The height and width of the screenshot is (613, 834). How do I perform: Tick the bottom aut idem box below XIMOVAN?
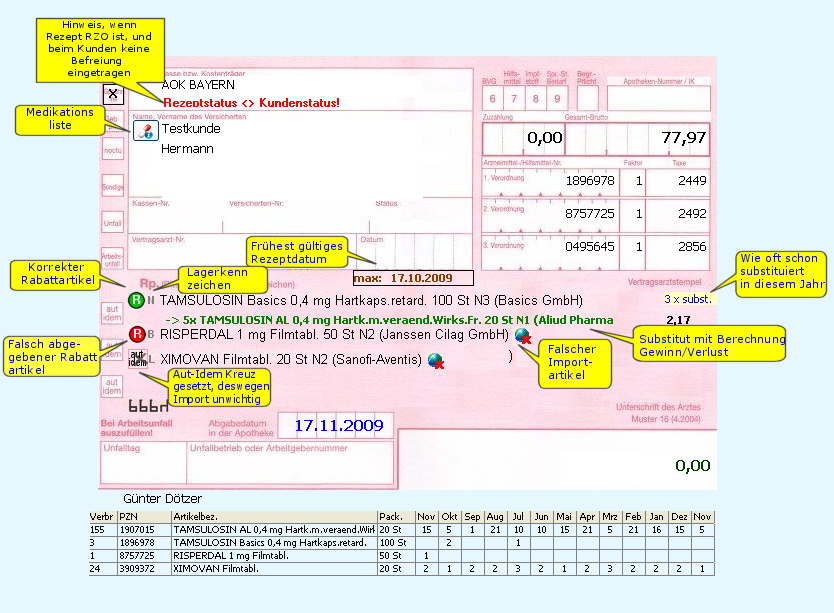(x=112, y=386)
